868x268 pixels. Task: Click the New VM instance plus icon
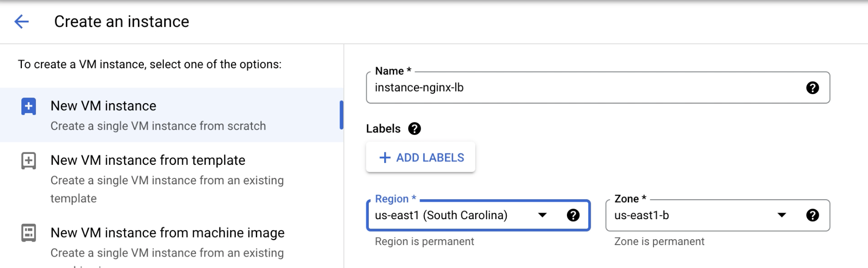(28, 106)
